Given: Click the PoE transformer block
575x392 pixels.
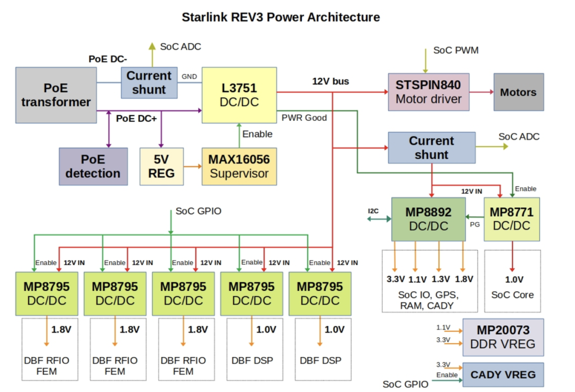Looking at the screenshot, I should coord(56,95).
